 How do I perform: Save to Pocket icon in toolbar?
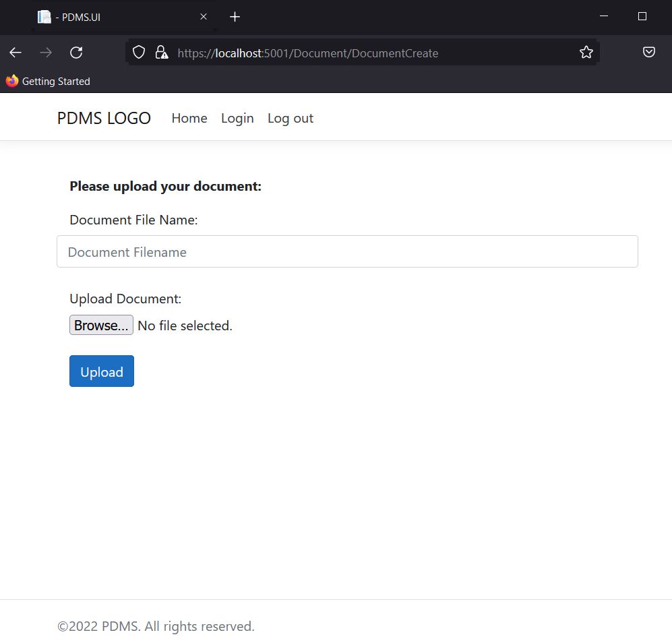click(x=649, y=53)
